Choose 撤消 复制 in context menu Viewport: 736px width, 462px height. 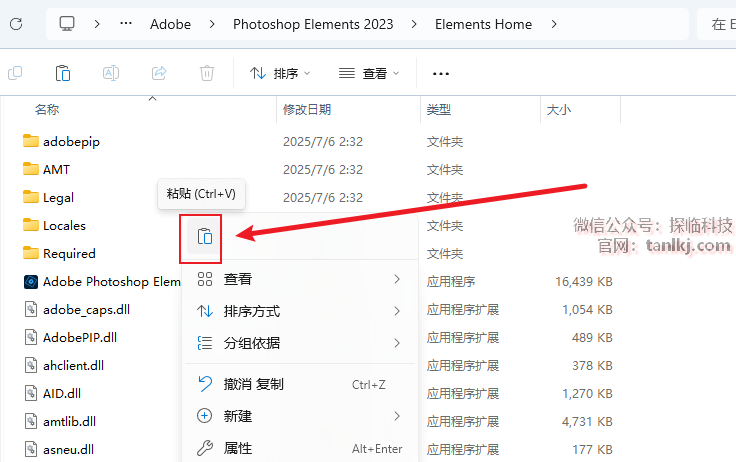tap(299, 385)
